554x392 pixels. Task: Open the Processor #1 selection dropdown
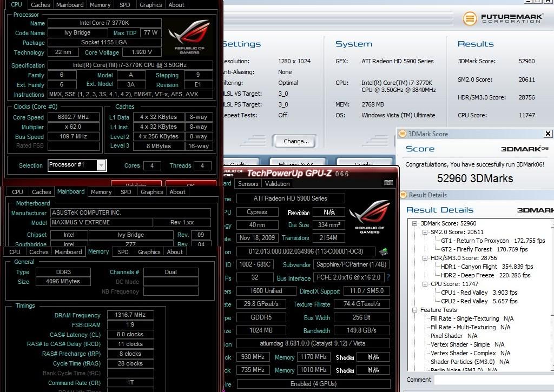pos(101,165)
